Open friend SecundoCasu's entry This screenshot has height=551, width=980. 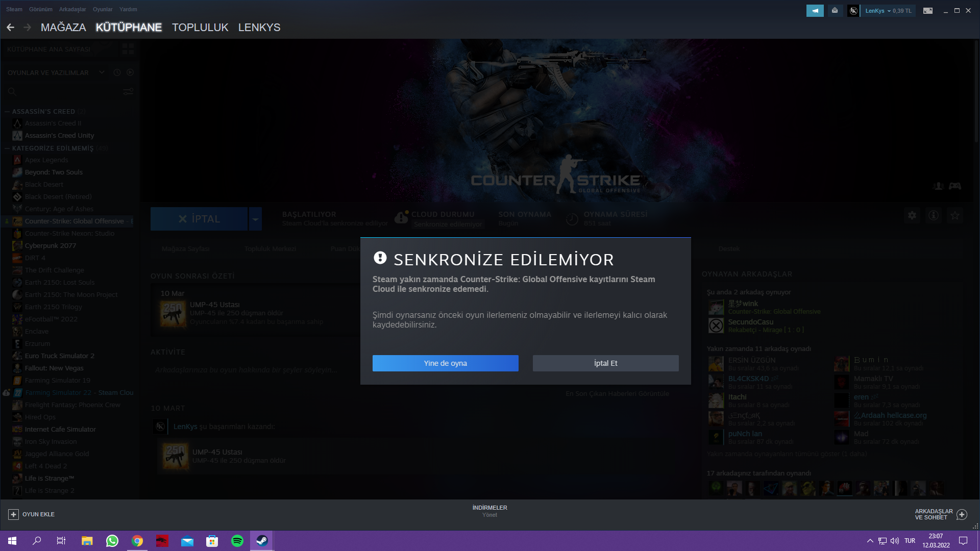tap(766, 325)
